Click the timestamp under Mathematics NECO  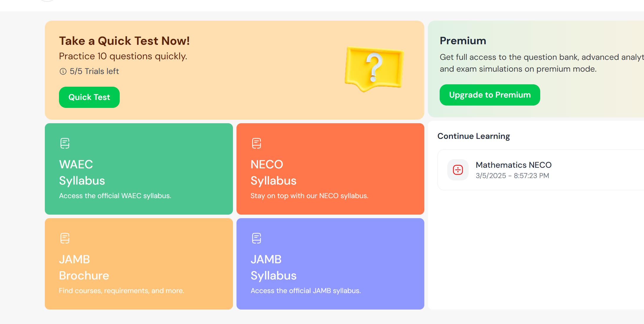tap(512, 175)
